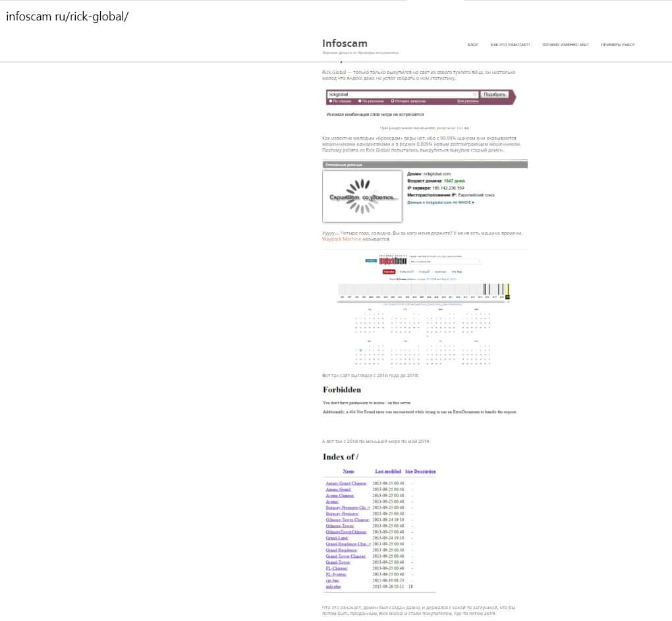
Task: Open the rickglobal.com WHOIS data link
Action: [441, 202]
